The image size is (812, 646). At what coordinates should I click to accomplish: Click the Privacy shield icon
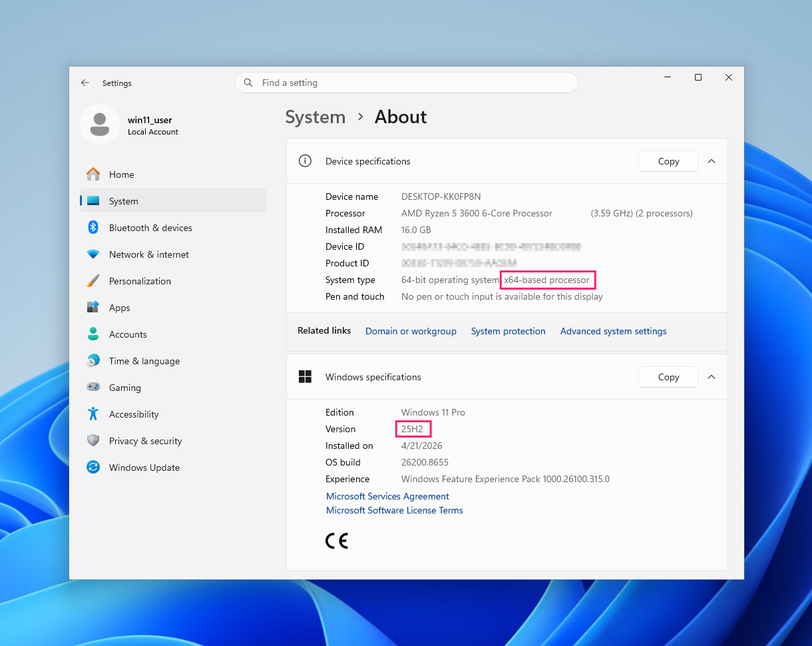pos(93,441)
